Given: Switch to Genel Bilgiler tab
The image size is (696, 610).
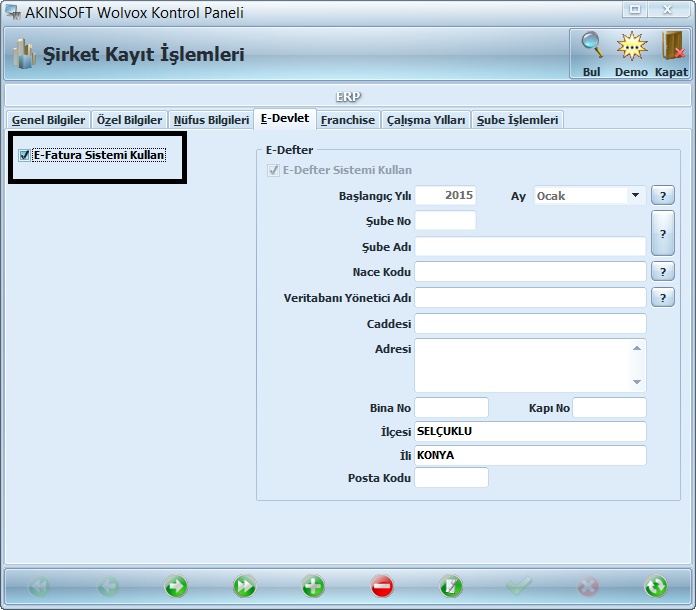Looking at the screenshot, I should point(48,120).
